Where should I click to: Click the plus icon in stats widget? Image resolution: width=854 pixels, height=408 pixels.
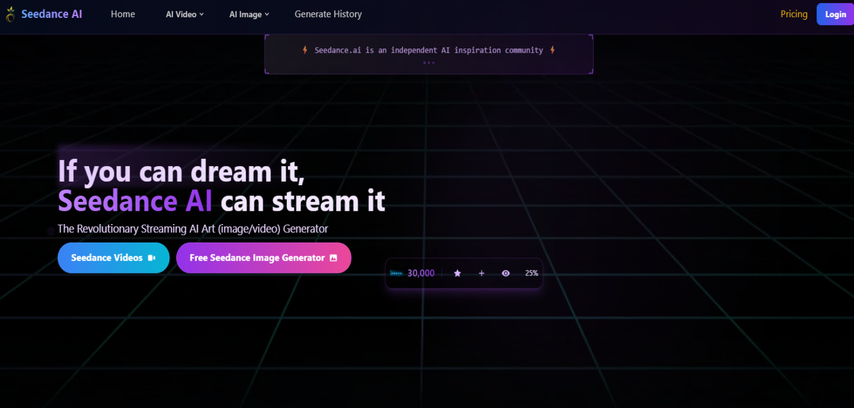pos(481,273)
